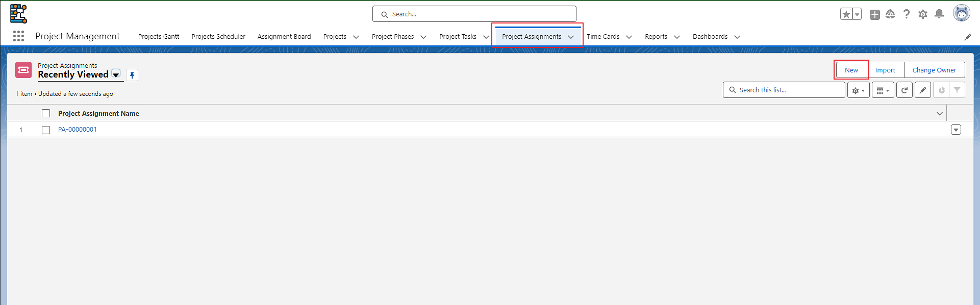Open row actions dropdown for PA-00000001
The height and width of the screenshot is (305, 980).
(956, 130)
